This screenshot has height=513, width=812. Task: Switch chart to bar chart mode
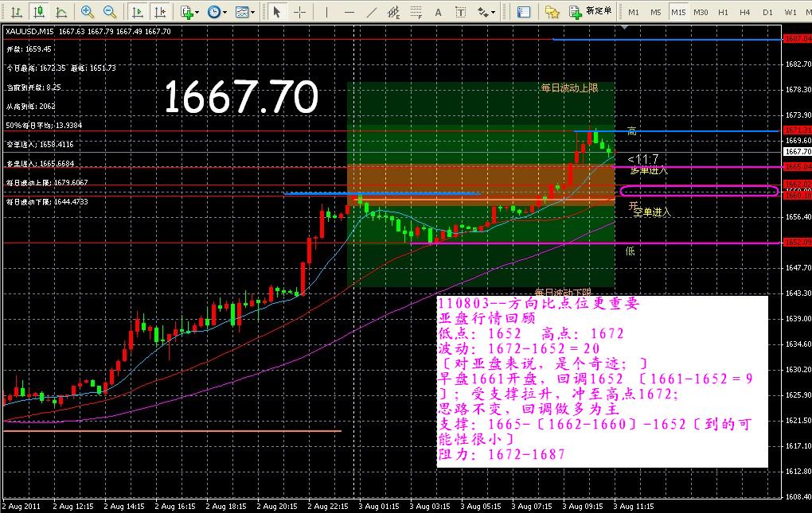coord(16,12)
